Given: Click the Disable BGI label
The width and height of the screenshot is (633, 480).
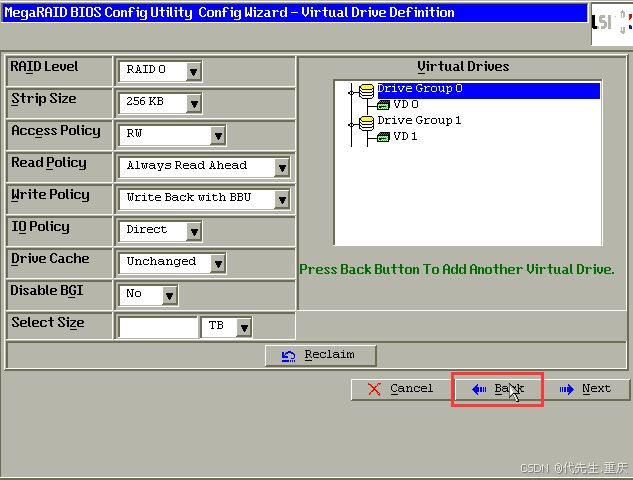Looking at the screenshot, I should (x=47, y=291).
